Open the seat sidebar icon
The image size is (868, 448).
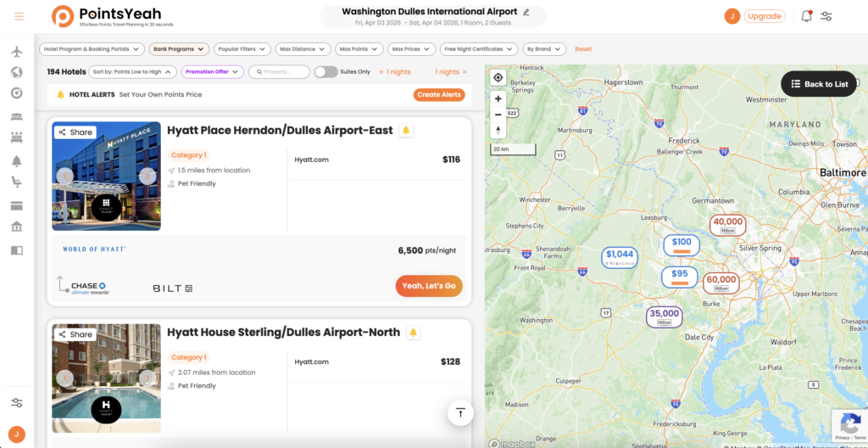pyautogui.click(x=17, y=182)
